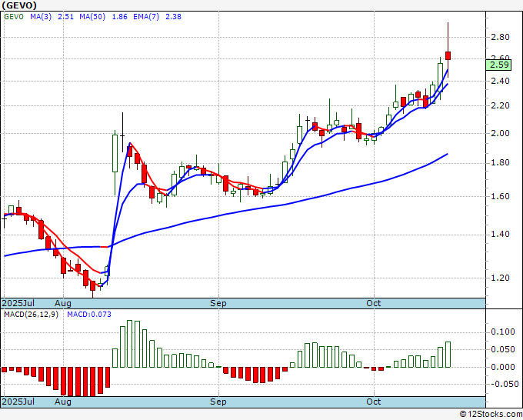
Task: Click the 1.20 price axis label
Action: coord(500,278)
